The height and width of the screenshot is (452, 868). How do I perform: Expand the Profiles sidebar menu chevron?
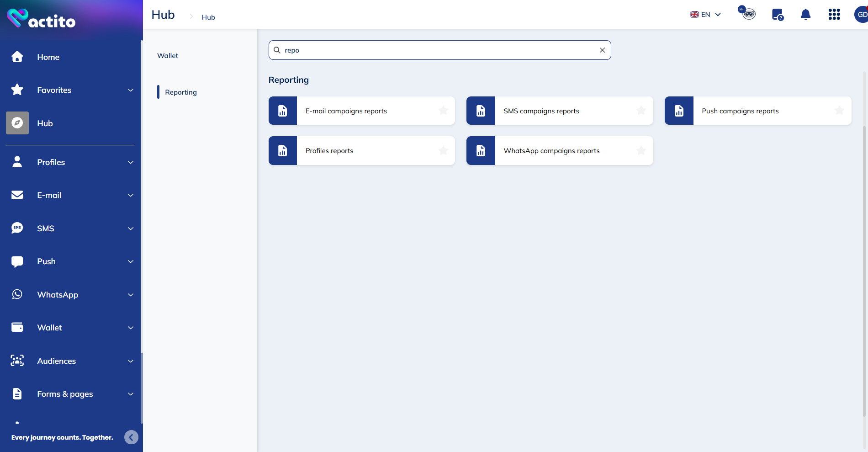(131, 162)
